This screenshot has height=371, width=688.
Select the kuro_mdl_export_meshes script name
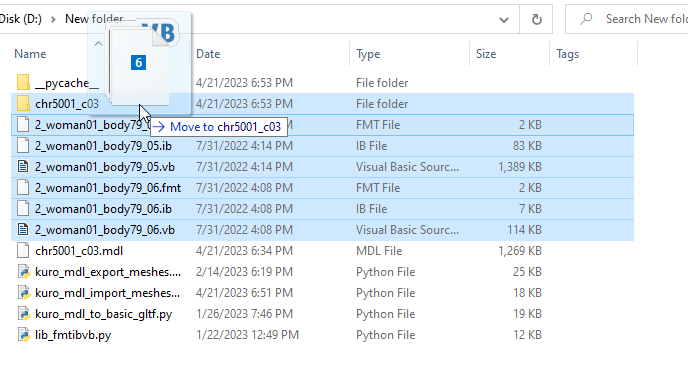108,272
